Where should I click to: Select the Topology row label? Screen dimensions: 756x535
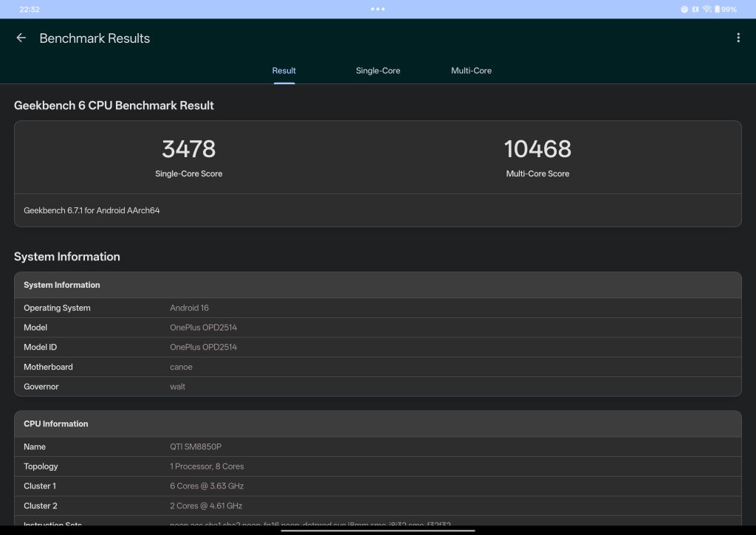pyautogui.click(x=41, y=466)
